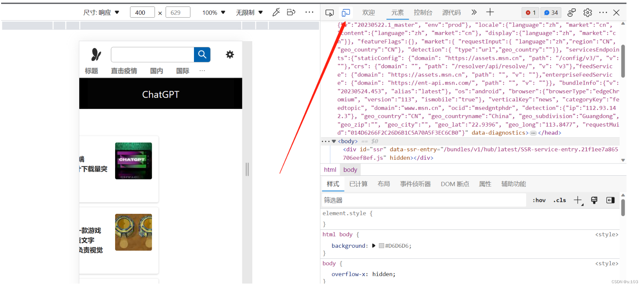Open MSN page settings gear
Viewport: 644px width, 287px height.
[230, 55]
